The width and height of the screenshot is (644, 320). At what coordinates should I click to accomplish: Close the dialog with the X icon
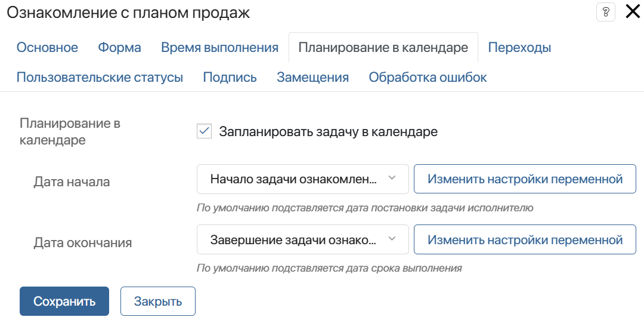pyautogui.click(x=633, y=12)
